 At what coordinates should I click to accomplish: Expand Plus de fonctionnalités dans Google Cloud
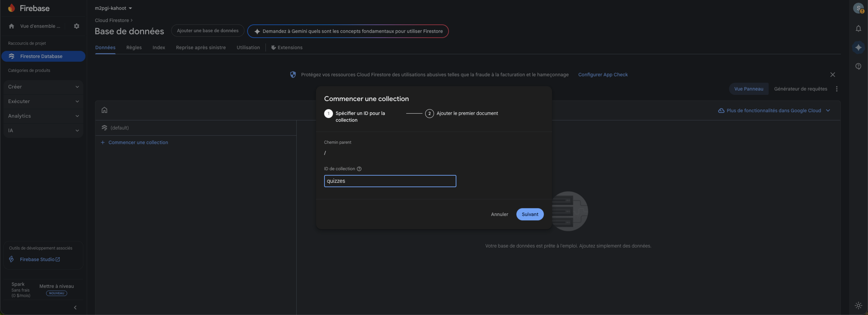(x=774, y=110)
